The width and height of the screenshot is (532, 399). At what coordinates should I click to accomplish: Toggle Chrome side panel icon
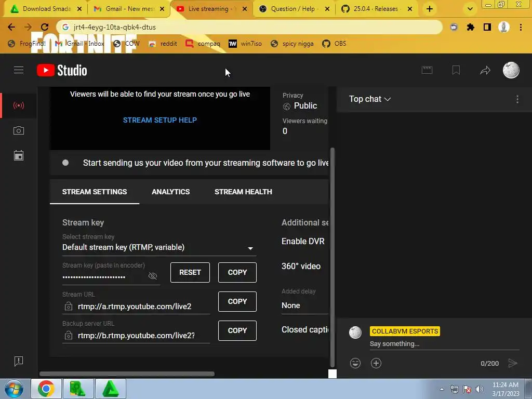pos(487,27)
